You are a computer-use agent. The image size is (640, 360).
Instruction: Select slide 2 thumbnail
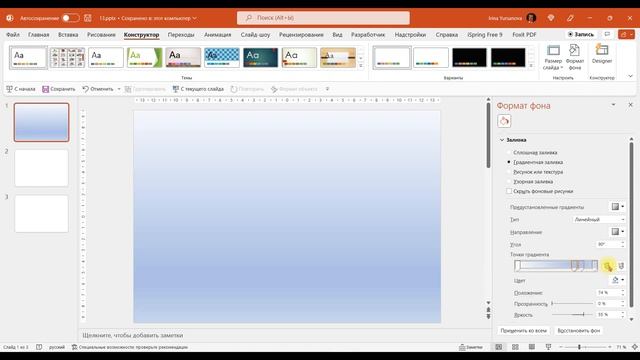coord(42,168)
